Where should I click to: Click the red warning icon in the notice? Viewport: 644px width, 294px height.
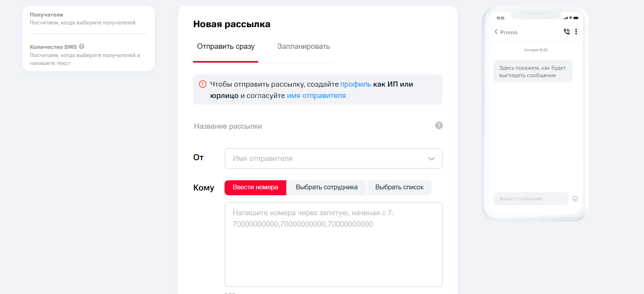[x=202, y=84]
